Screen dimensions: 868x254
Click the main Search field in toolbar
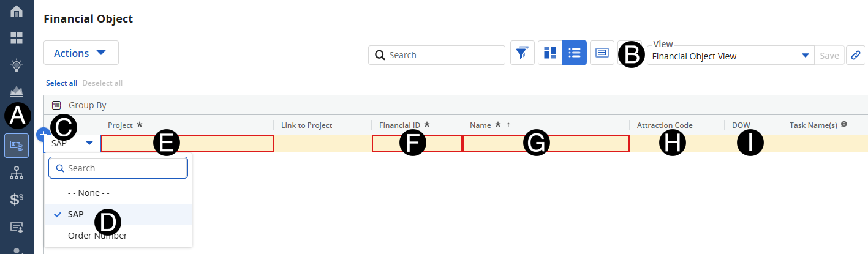443,55
